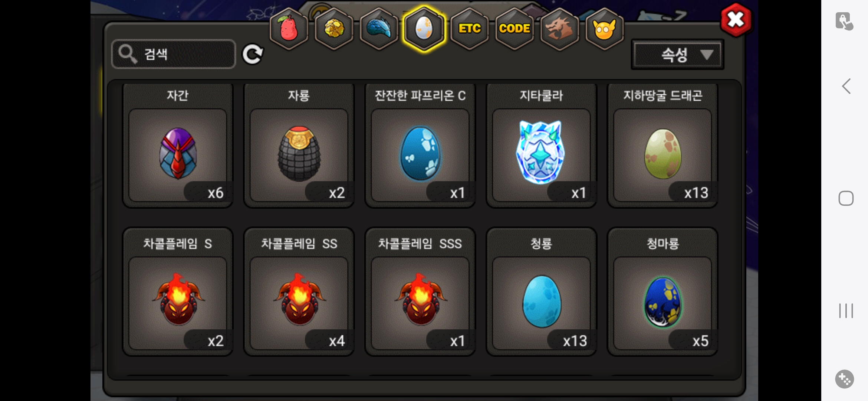Select the egg category tab
The image size is (868, 401).
tap(424, 29)
